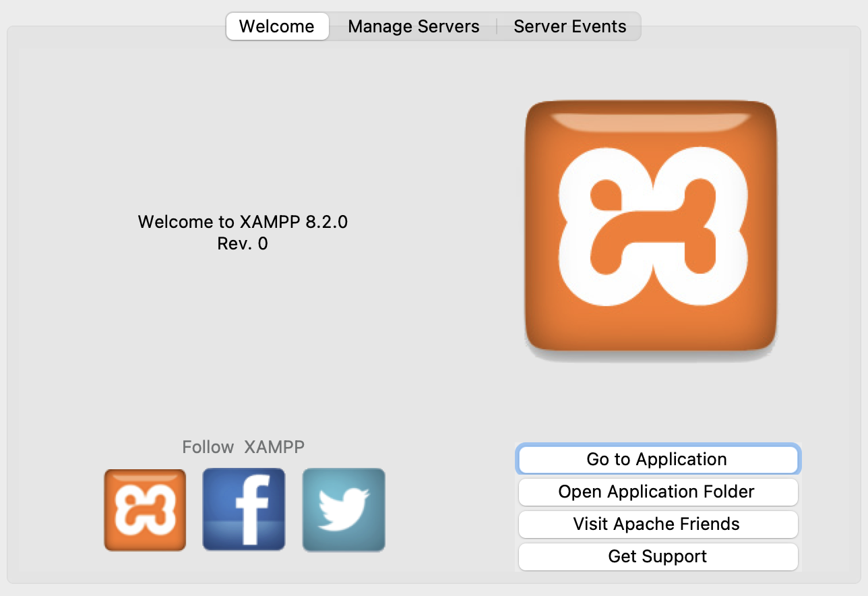
Task: Click the 'Follow XAMPP' label
Action: point(243,447)
